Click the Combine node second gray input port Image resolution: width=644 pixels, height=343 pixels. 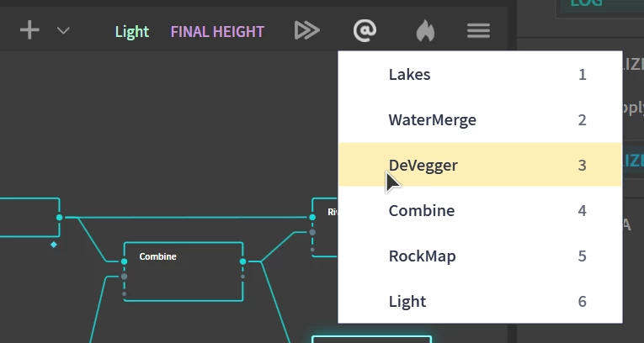tap(124, 277)
